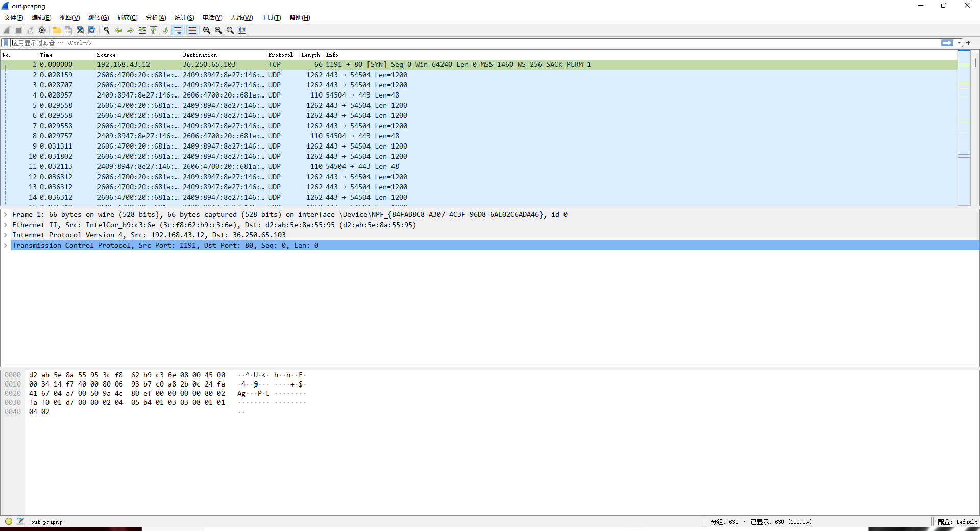
Task: Zoom out packet text icon
Action: (x=218, y=30)
